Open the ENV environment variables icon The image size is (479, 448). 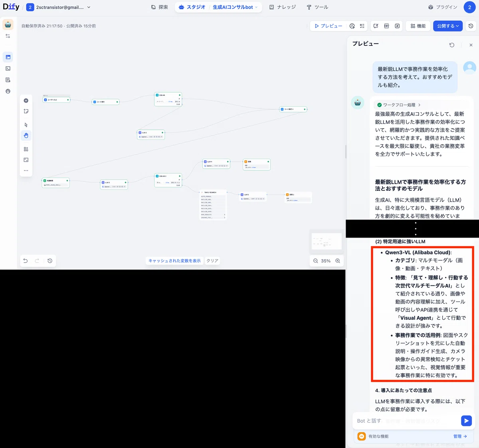click(386, 26)
